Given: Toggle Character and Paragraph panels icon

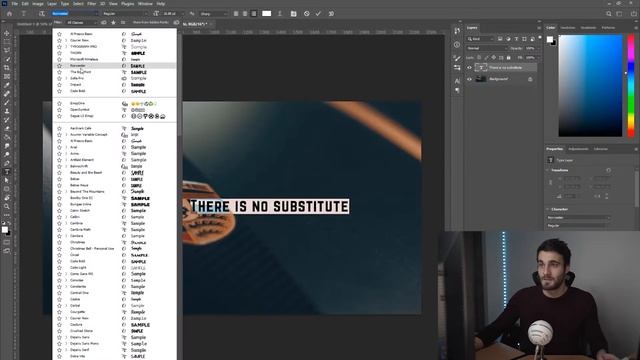Looking at the screenshot, I should [293, 13].
